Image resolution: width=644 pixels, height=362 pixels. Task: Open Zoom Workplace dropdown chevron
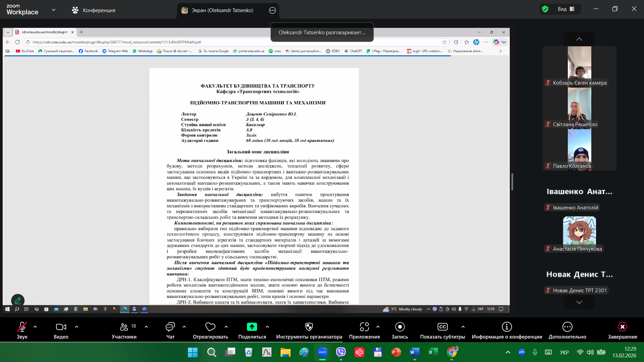[54, 10]
